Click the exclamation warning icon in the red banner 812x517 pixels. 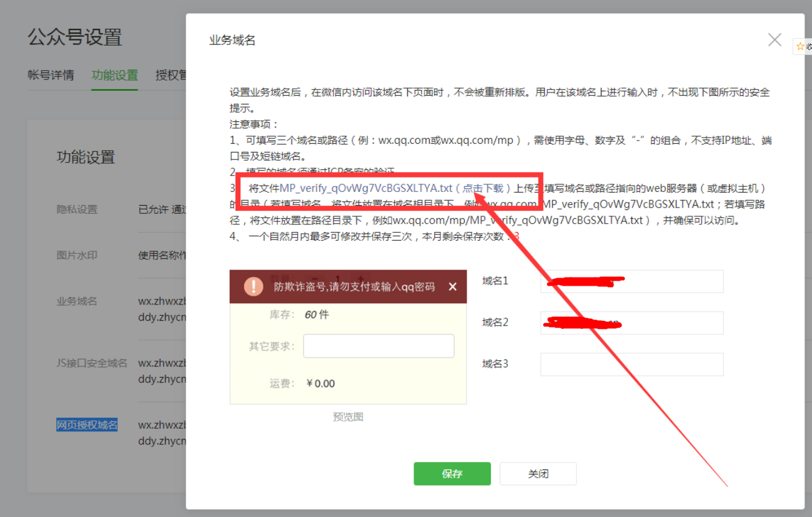253,286
